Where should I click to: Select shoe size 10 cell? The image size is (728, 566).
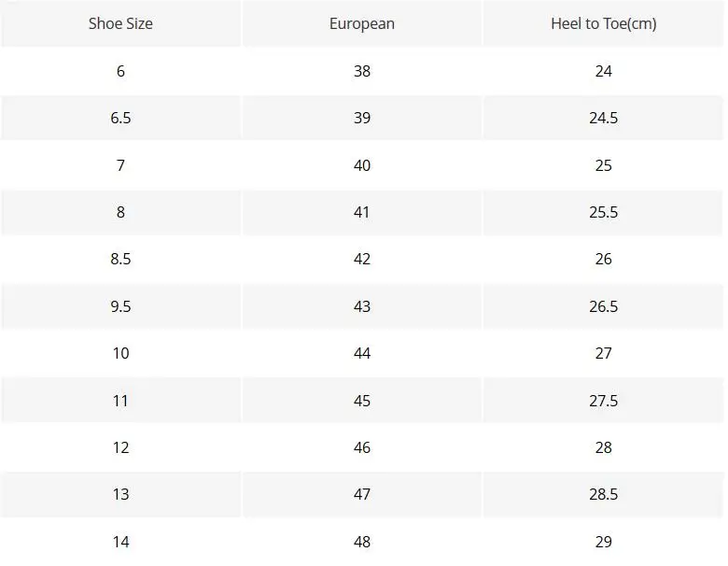(x=120, y=353)
